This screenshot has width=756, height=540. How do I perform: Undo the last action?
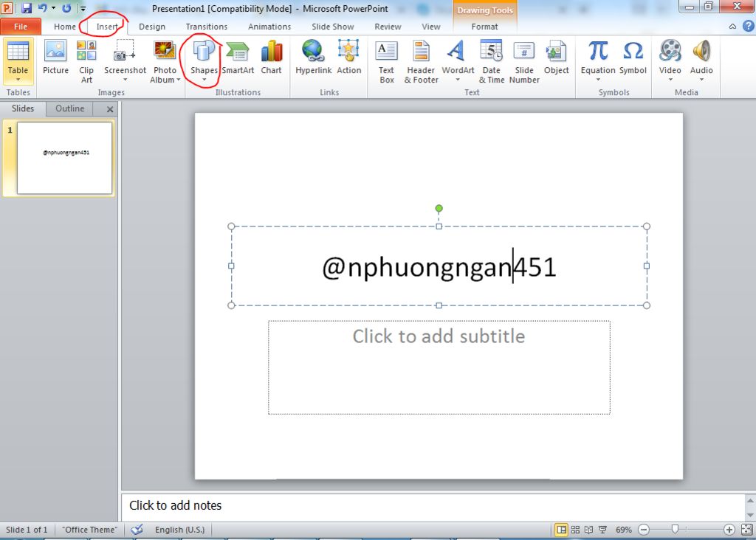click(42, 8)
